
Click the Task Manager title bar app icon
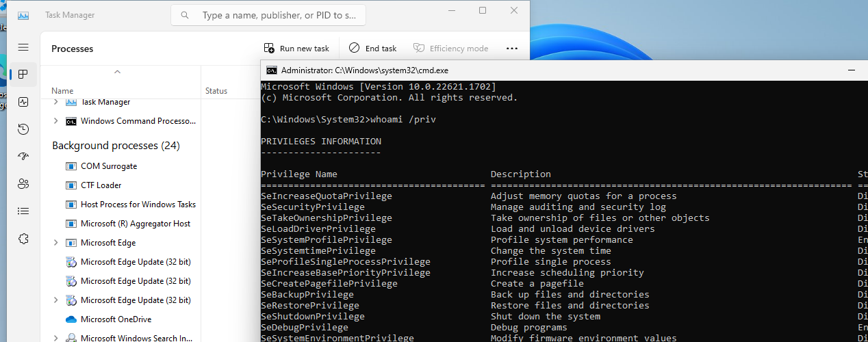(x=23, y=15)
